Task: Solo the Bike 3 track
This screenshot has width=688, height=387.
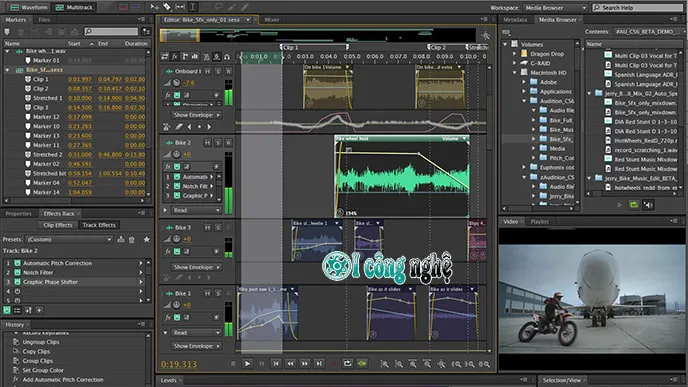Action: (x=218, y=227)
